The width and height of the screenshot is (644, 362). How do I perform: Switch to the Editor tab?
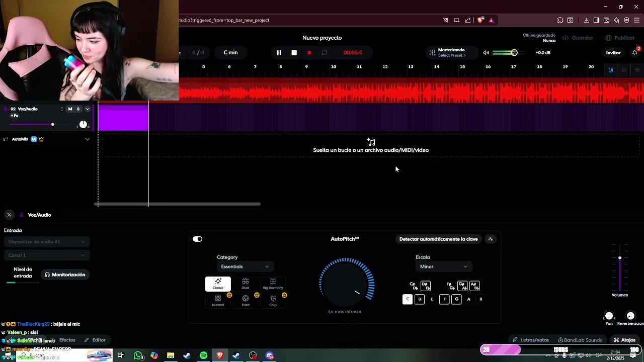(x=95, y=340)
